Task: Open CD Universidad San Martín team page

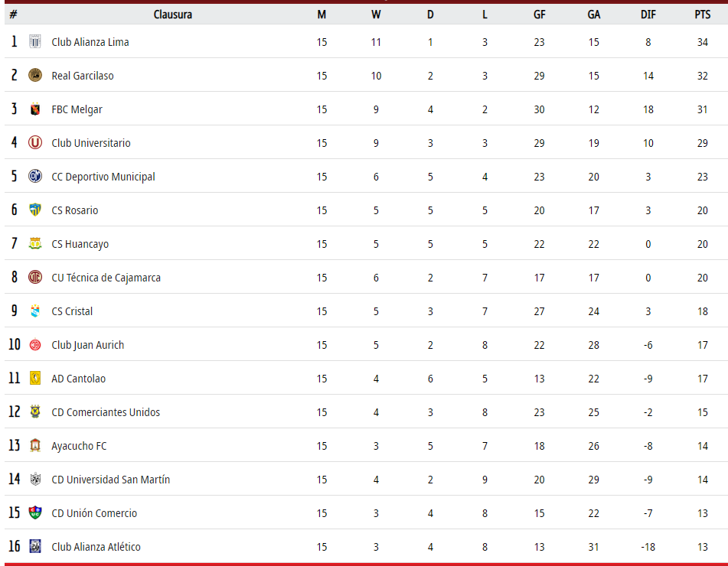Action: [110, 480]
